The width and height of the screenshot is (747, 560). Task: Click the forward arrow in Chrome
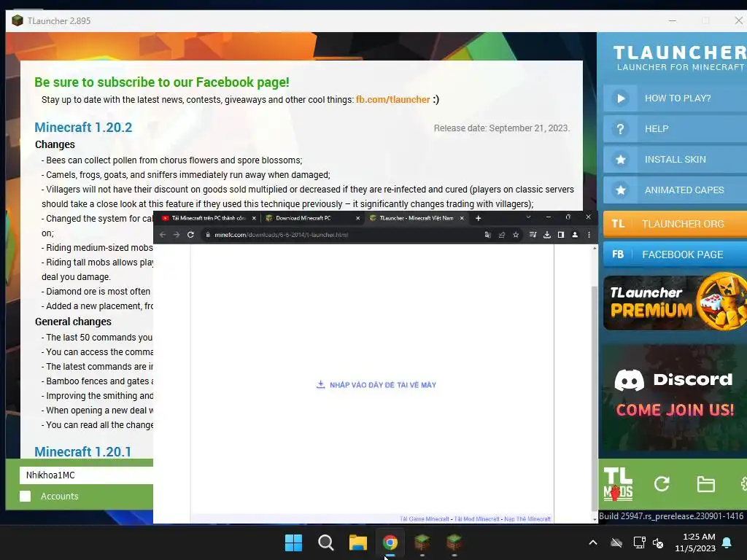pos(177,235)
